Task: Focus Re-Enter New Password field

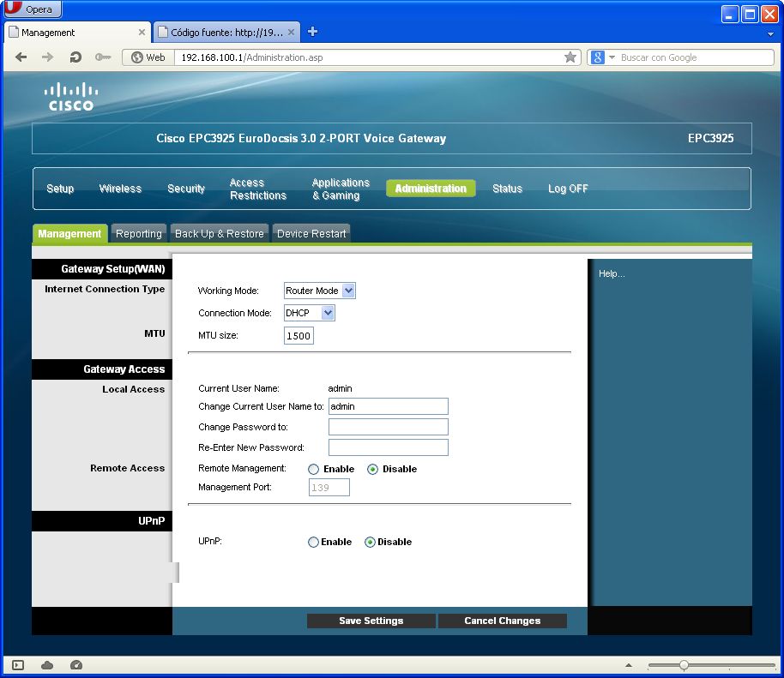Action: [388, 447]
